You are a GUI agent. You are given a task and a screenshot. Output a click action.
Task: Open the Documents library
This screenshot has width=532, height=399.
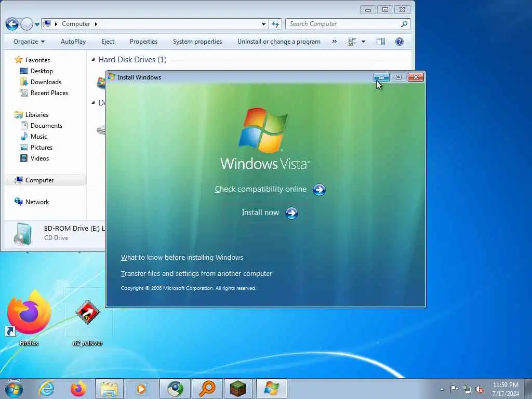pos(46,126)
